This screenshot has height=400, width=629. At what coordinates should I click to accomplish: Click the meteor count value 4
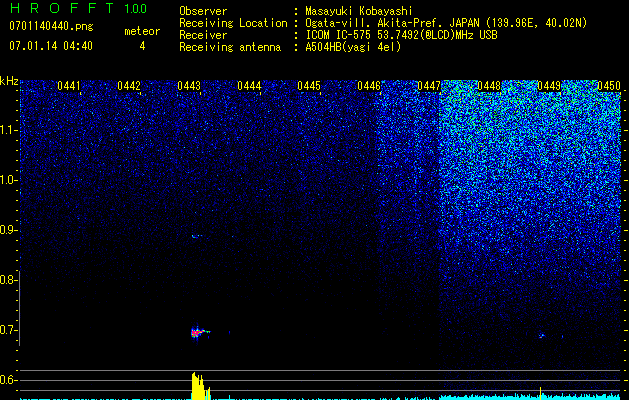[142, 46]
